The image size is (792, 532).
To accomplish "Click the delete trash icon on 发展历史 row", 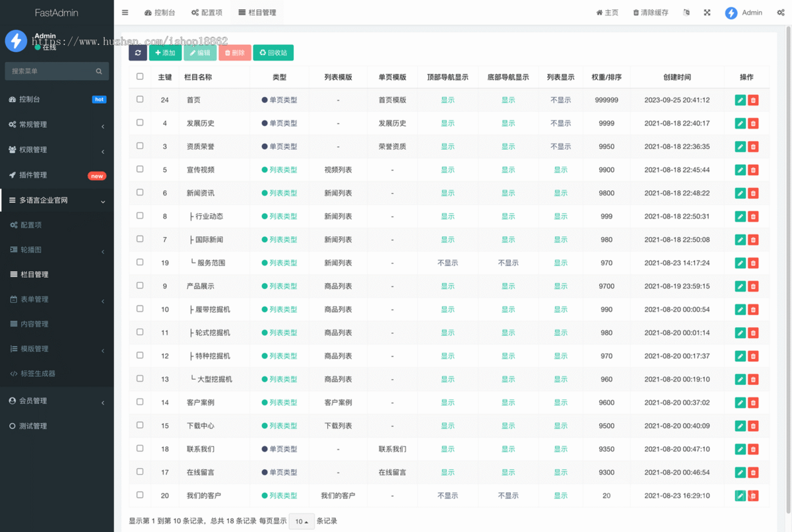I will click(x=753, y=123).
